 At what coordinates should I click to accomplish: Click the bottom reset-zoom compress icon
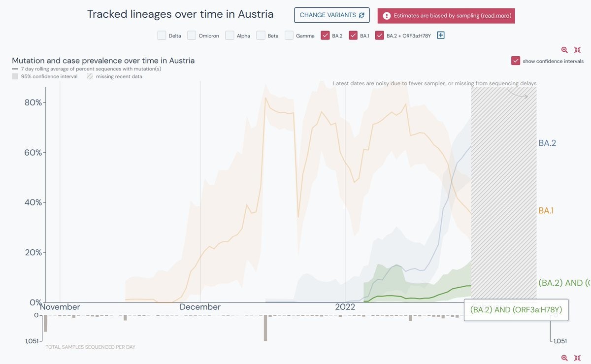578,358
